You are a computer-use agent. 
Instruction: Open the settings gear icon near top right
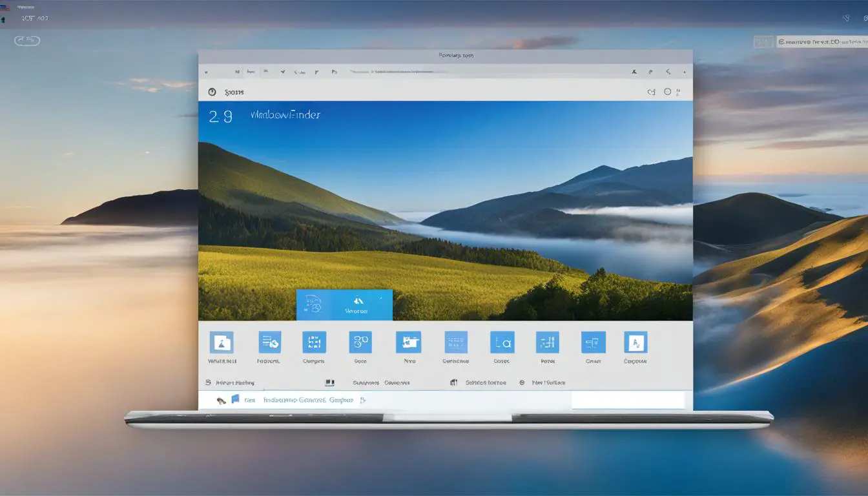(667, 91)
